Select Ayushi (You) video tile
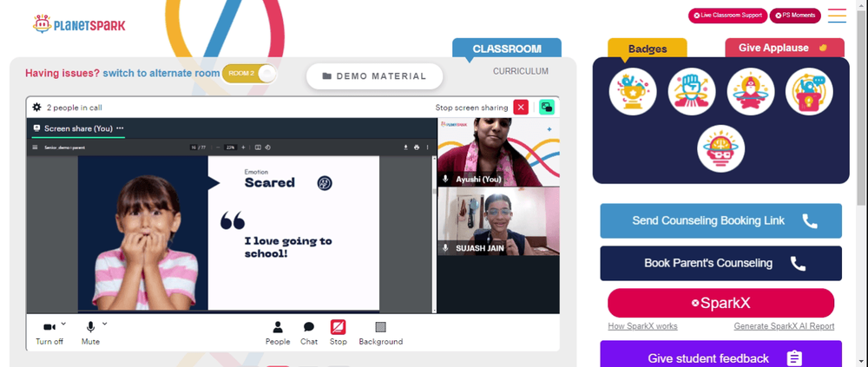The height and width of the screenshot is (367, 868). coord(498,152)
